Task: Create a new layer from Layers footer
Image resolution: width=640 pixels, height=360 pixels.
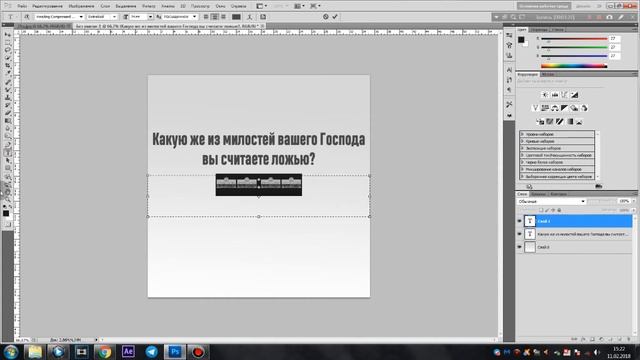Action: pos(620,339)
